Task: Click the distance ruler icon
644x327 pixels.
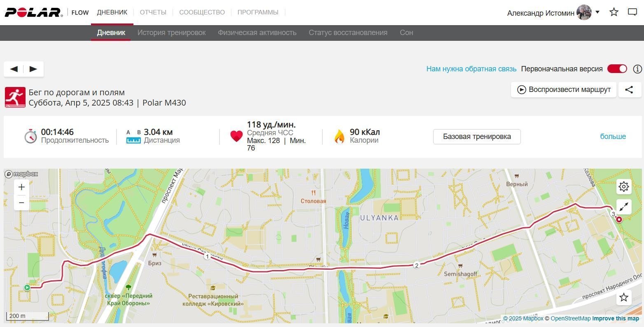Action: coord(133,137)
